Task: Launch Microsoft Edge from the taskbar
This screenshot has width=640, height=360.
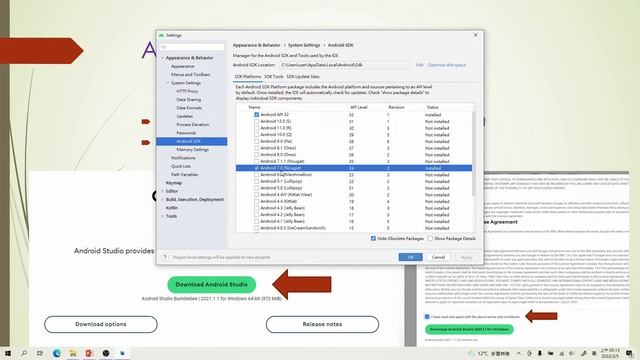Action: pyautogui.click(x=57, y=353)
